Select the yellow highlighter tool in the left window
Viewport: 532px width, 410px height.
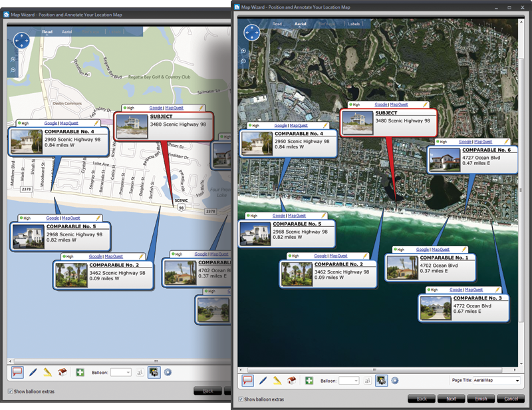click(x=47, y=372)
